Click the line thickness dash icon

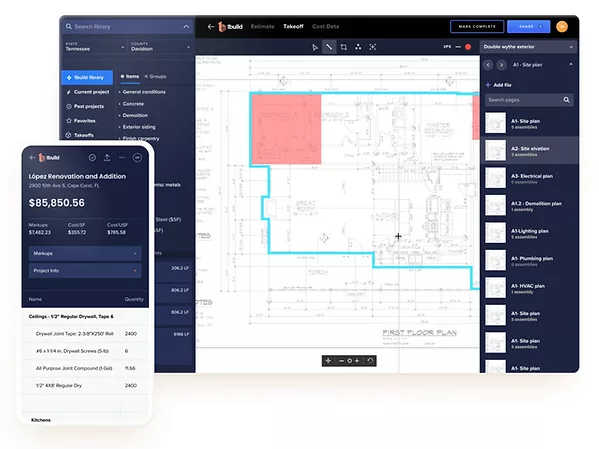click(x=458, y=47)
